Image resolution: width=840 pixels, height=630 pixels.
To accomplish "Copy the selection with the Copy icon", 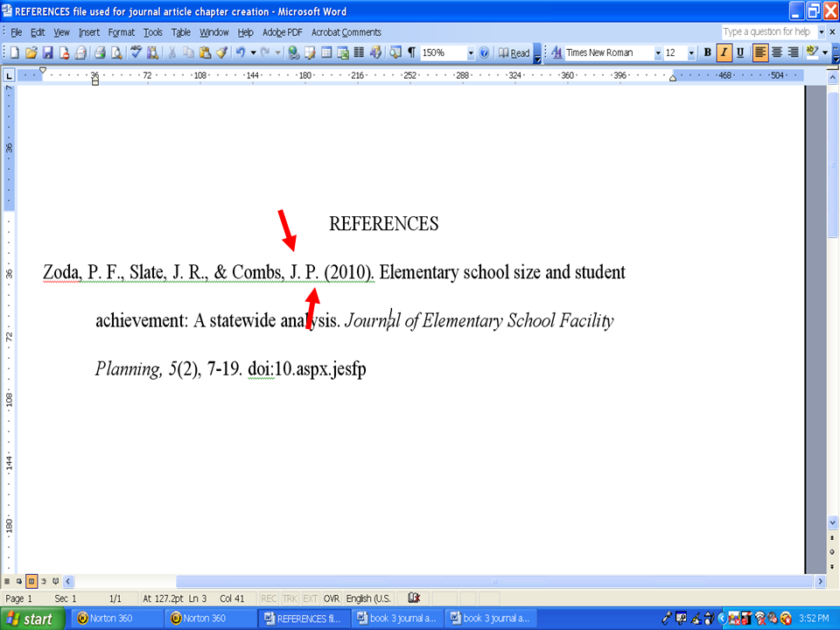I will click(188, 52).
